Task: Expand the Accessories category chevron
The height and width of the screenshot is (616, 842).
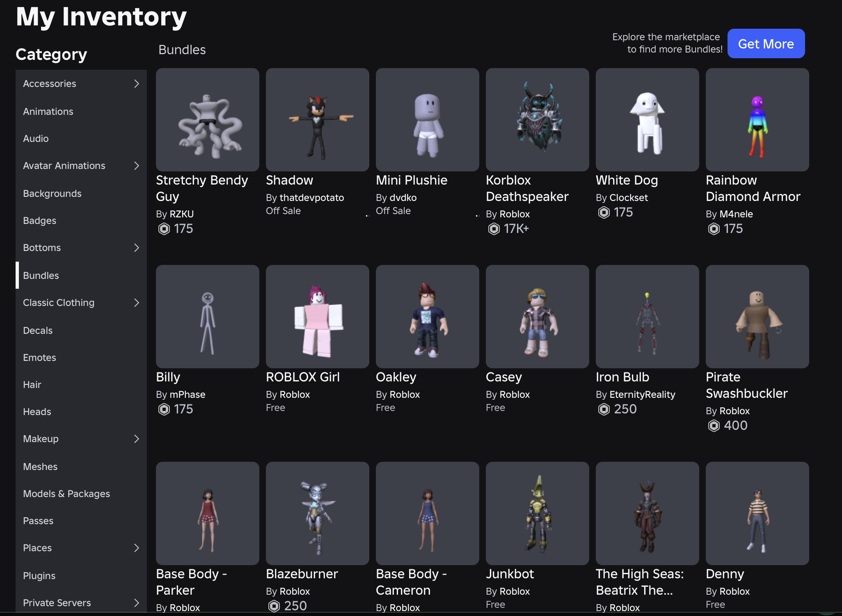Action: (137, 84)
